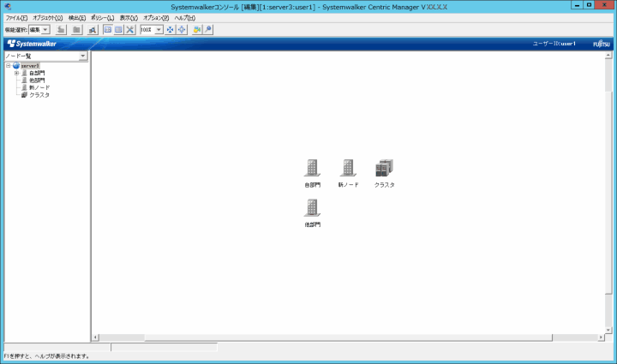The height and width of the screenshot is (364, 617).
Task: Click the map scroll right arrow
Action: point(601,337)
